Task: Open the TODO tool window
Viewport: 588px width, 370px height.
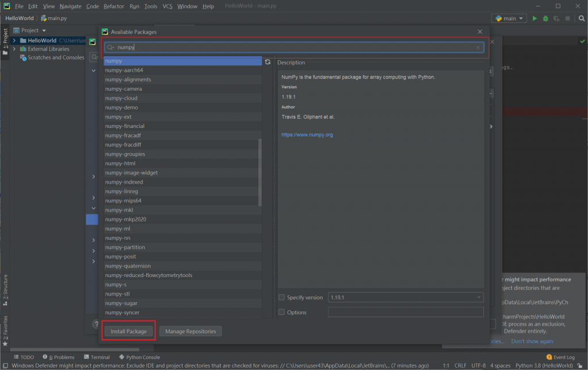Action: 24,357
